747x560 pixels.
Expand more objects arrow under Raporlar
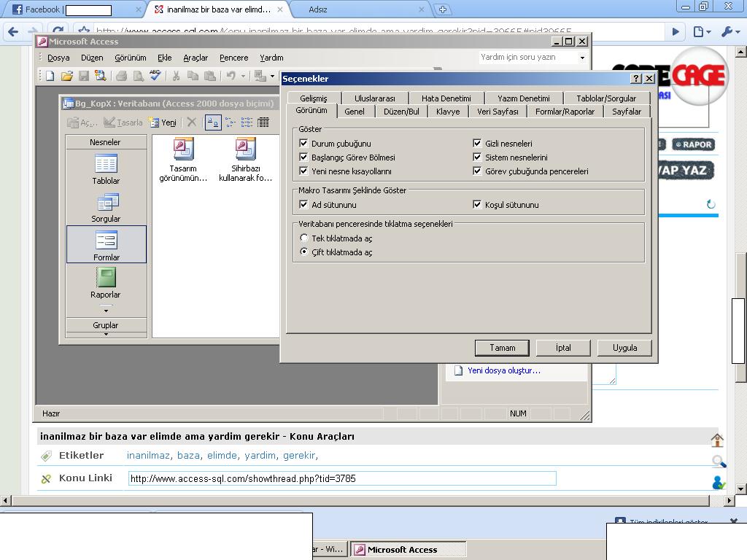click(106, 311)
